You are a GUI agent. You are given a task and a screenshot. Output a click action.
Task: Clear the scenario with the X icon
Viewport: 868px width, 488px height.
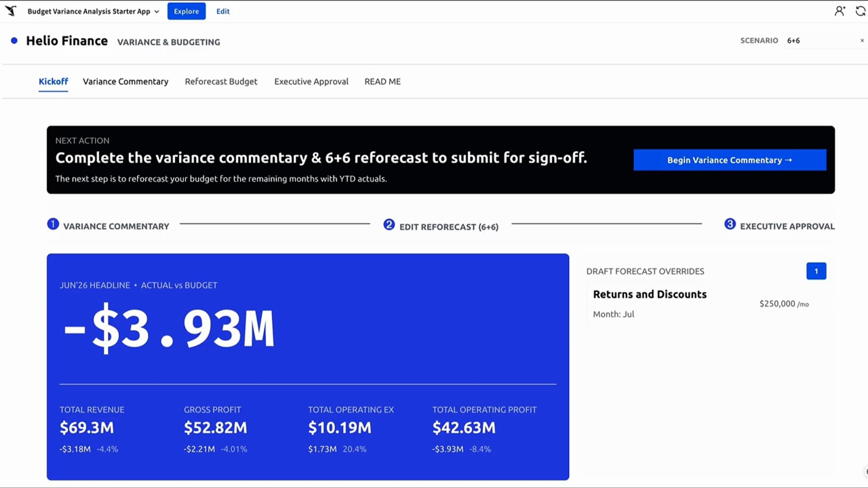(862, 41)
